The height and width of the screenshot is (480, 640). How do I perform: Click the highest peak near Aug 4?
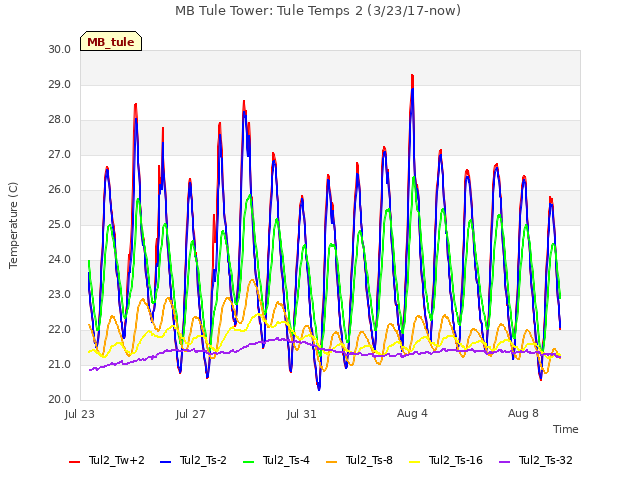(x=412, y=76)
